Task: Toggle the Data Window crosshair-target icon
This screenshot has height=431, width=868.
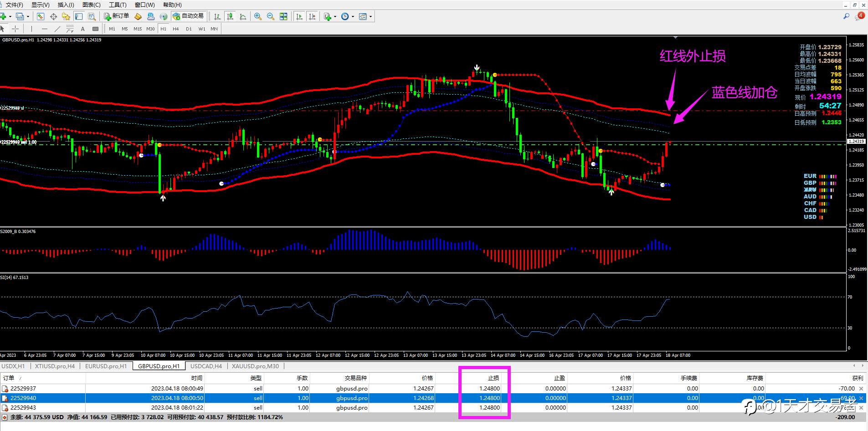Action: point(53,16)
